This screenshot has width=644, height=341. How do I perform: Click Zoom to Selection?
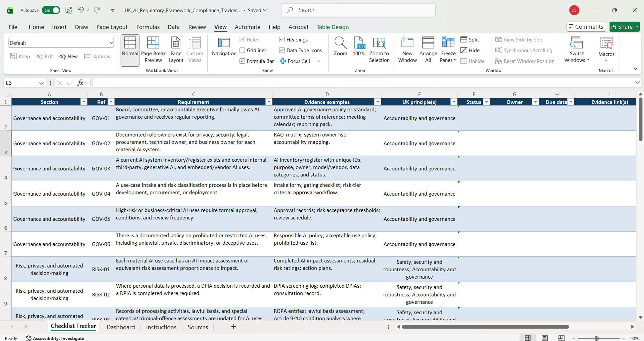(x=379, y=50)
